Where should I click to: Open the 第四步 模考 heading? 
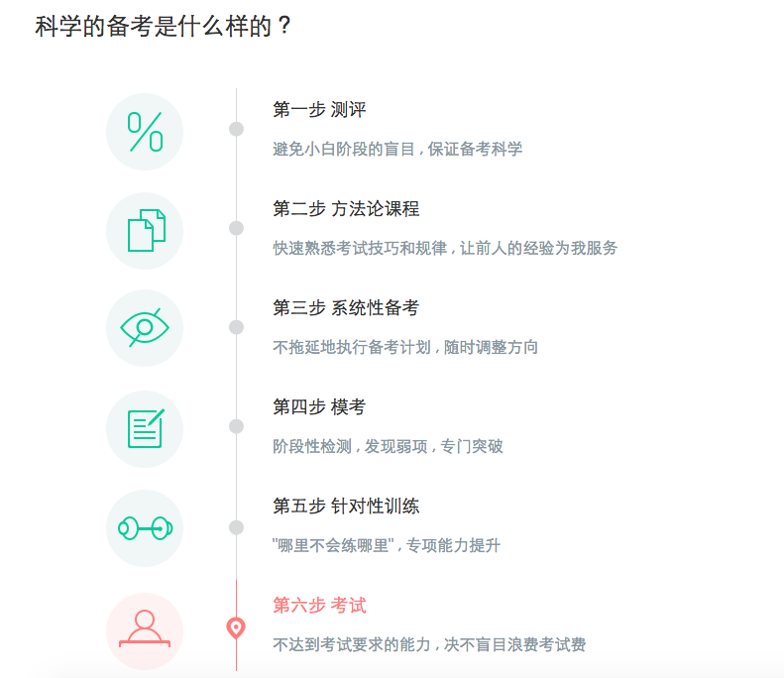pyautogui.click(x=319, y=406)
